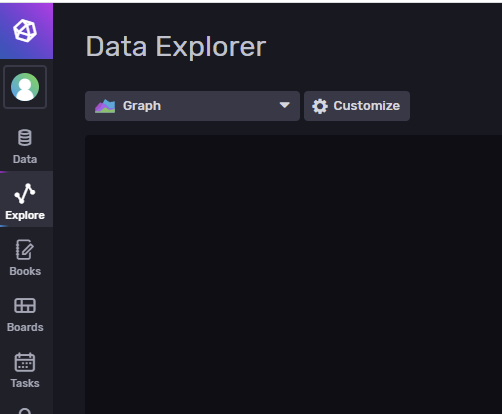Image resolution: width=502 pixels, height=414 pixels.
Task: Open the Customize visualization options button
Action: 357,106
